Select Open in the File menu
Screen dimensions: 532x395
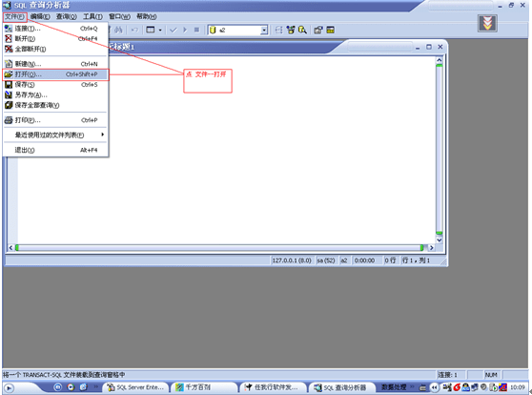click(x=55, y=74)
